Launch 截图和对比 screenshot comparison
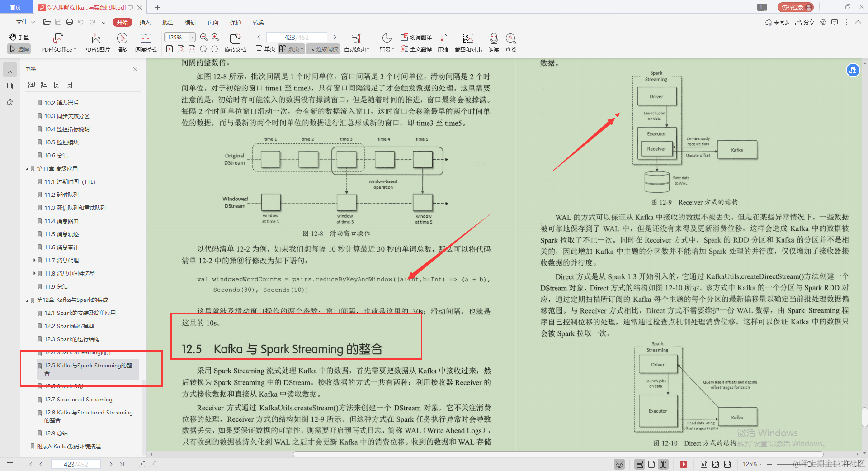The width and height of the screenshot is (868, 471). pyautogui.click(x=468, y=42)
